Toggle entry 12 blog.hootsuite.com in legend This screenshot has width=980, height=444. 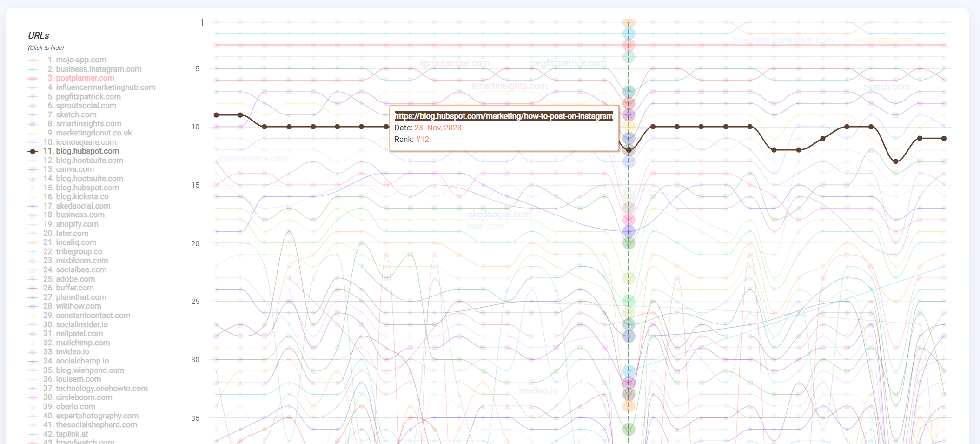(75, 160)
